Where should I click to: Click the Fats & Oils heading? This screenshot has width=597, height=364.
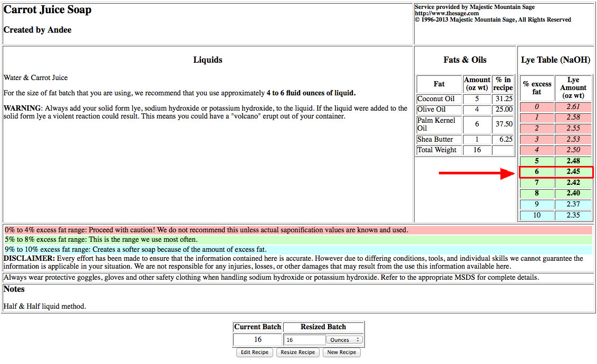pos(465,60)
